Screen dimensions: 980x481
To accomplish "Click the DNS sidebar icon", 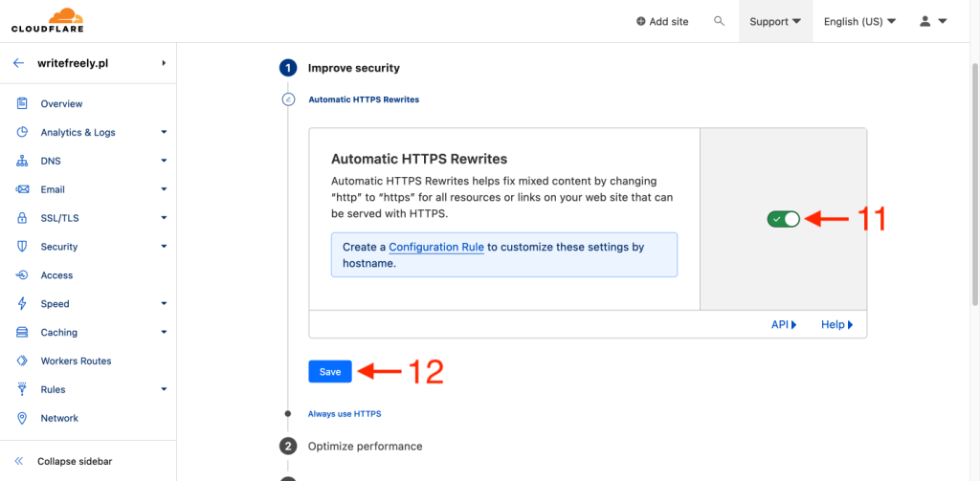I will click(21, 161).
